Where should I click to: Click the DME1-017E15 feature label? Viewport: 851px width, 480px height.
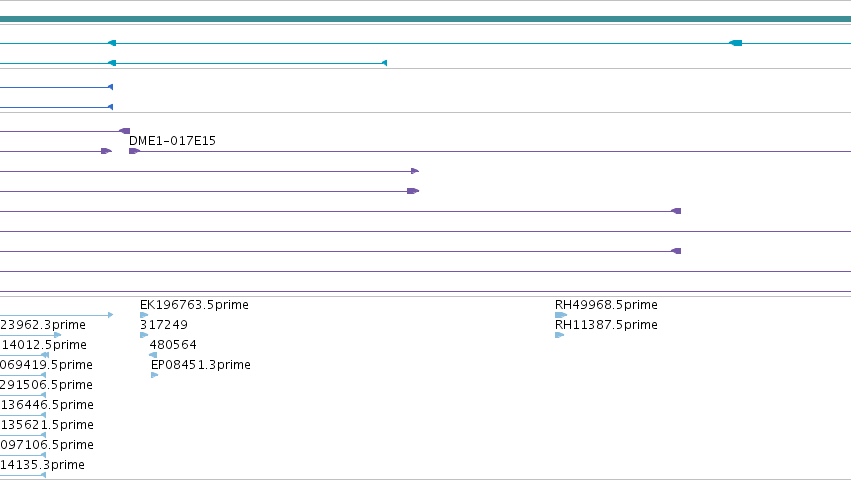(172, 141)
